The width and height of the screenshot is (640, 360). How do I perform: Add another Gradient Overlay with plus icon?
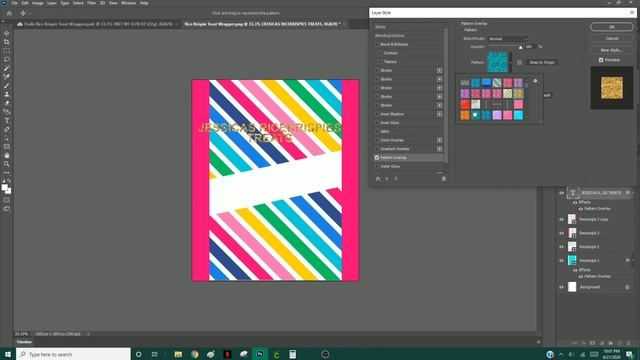(440, 149)
